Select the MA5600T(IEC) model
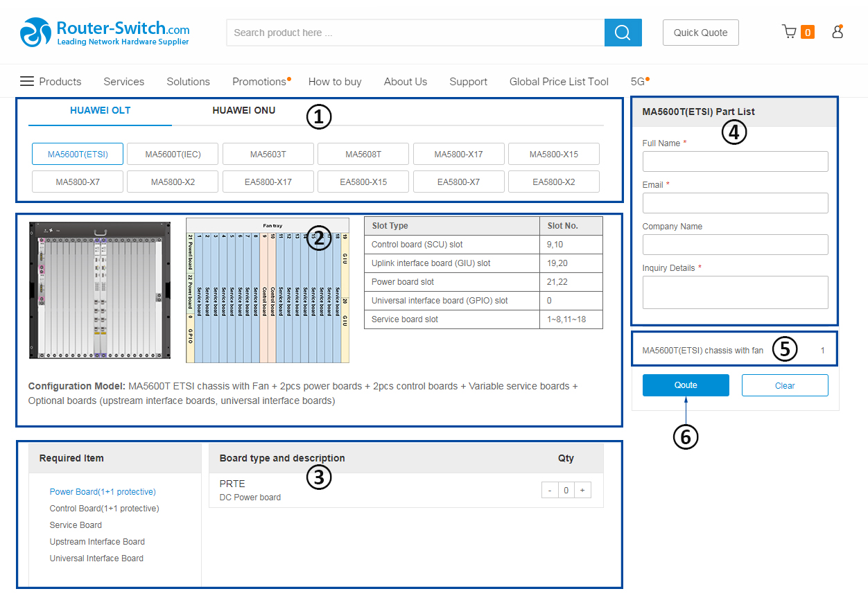Image resolution: width=868 pixels, height=607 pixels. pos(173,154)
